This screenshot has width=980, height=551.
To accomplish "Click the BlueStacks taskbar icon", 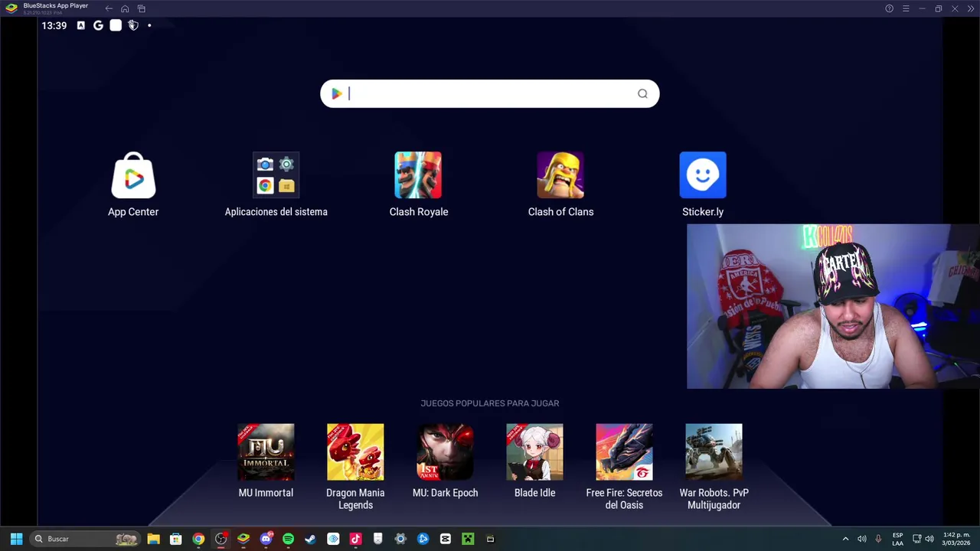I will click(x=243, y=539).
